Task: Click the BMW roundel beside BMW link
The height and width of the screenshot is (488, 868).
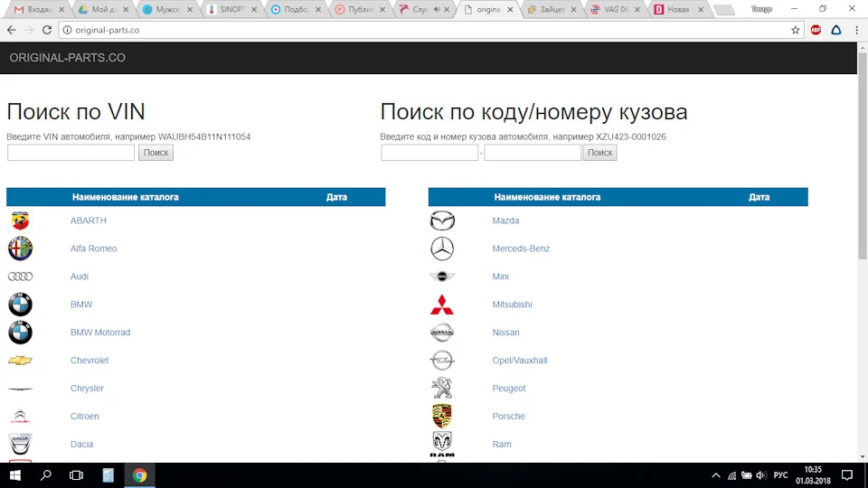Action: [x=20, y=305]
